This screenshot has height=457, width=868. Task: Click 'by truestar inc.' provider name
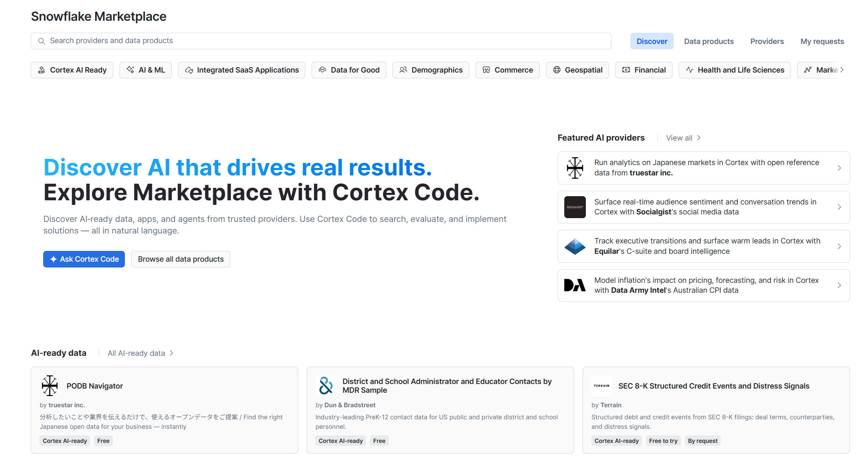click(66, 405)
